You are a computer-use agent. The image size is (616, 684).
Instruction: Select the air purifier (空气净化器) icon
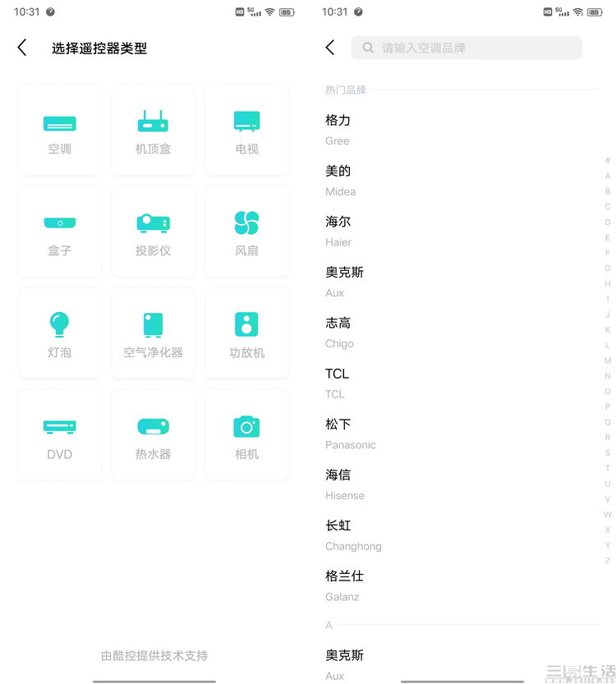point(153,333)
